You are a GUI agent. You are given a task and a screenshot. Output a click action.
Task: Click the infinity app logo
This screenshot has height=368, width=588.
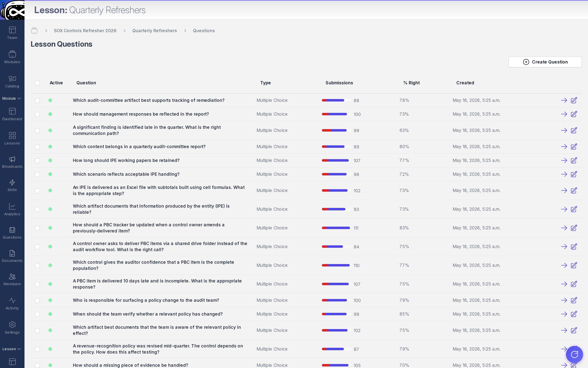[12, 10]
